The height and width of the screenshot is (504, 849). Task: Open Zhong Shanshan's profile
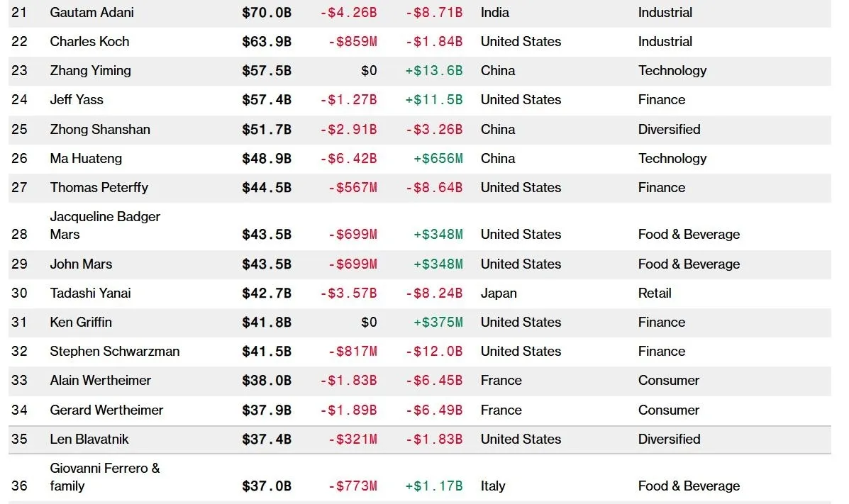[100, 129]
